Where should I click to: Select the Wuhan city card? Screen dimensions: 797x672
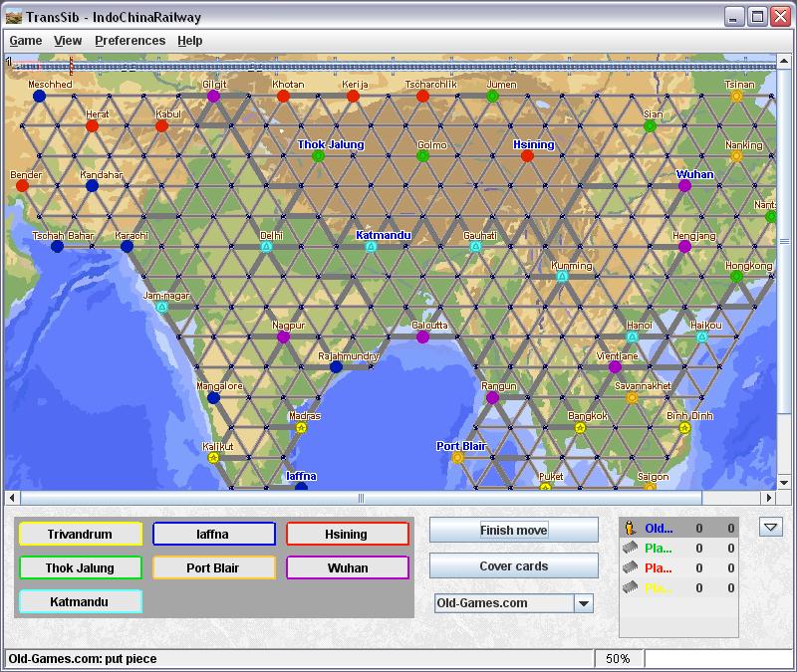347,567
